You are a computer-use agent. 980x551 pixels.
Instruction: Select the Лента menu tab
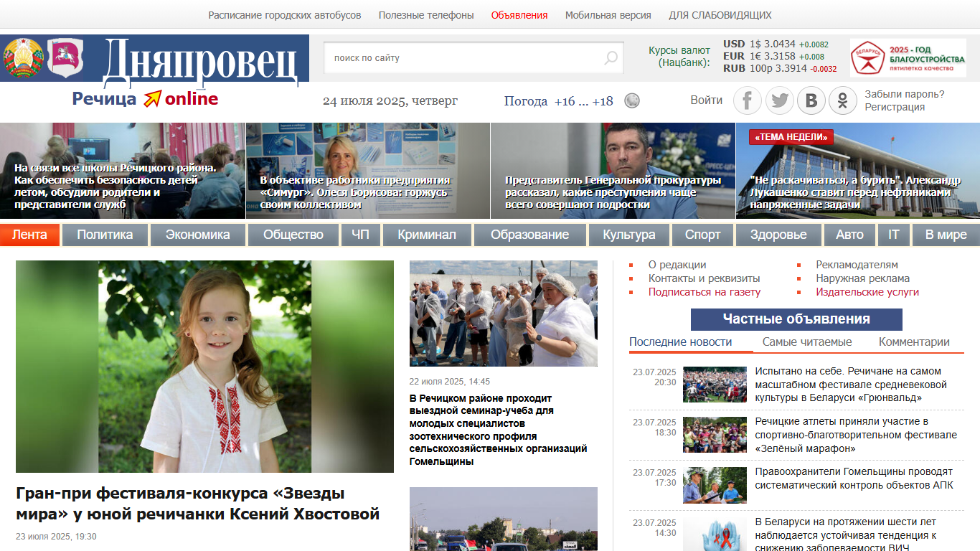[x=30, y=235]
